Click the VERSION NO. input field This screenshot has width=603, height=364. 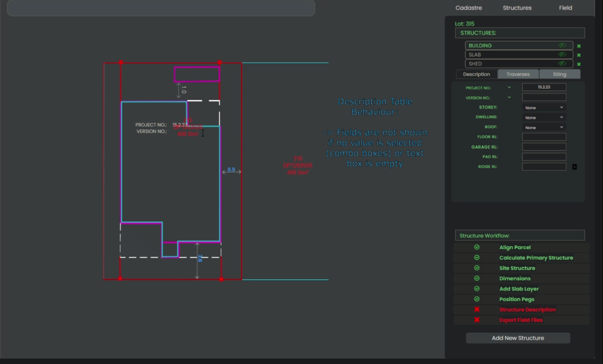544,97
